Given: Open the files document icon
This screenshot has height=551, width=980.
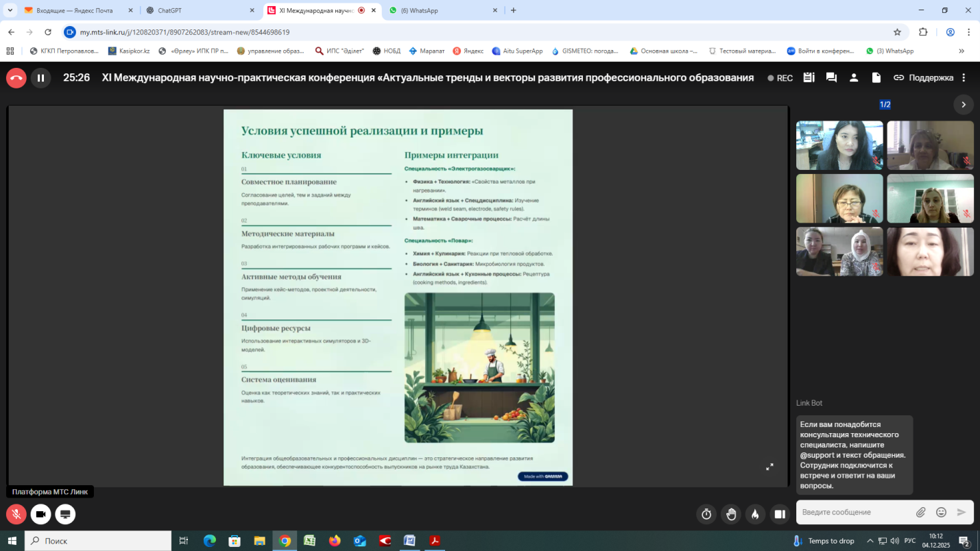Looking at the screenshot, I should 876,78.
